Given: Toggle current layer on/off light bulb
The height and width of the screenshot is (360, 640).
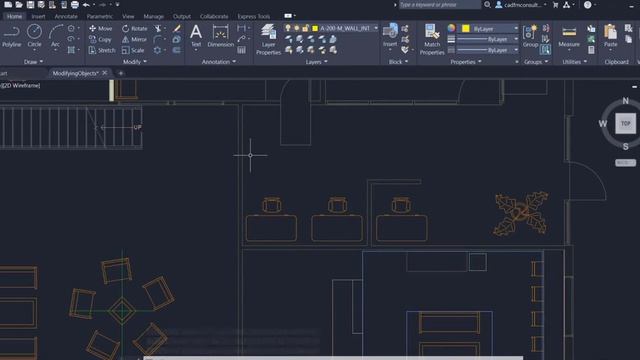Looking at the screenshot, I should [x=288, y=28].
